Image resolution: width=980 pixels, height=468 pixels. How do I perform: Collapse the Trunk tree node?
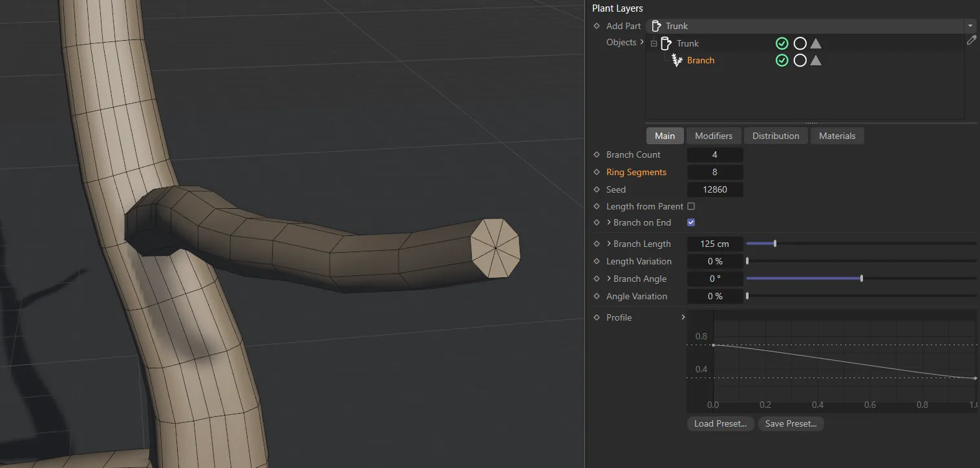pos(654,44)
